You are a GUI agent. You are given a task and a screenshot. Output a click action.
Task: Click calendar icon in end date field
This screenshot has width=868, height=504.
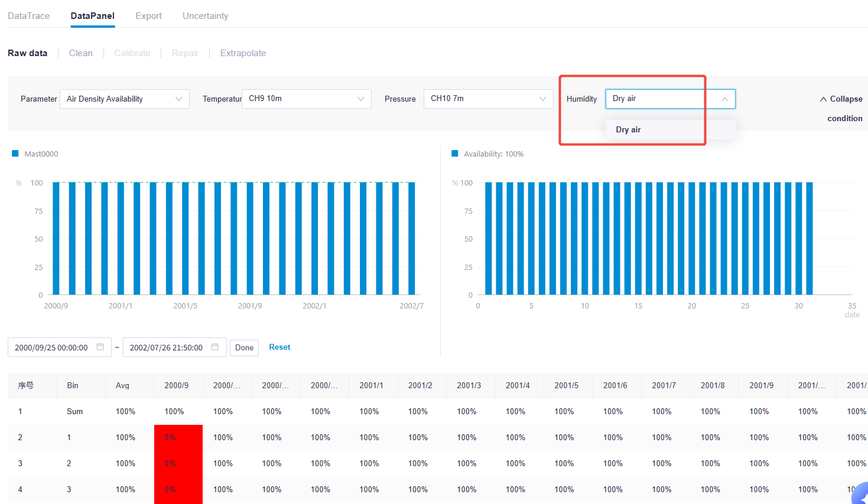[215, 347]
